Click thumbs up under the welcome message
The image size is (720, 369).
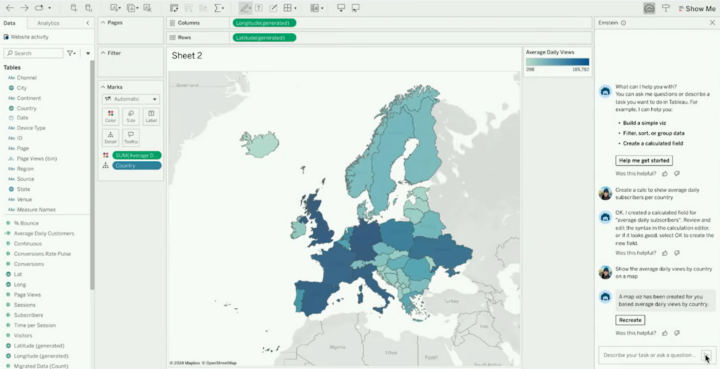click(665, 173)
